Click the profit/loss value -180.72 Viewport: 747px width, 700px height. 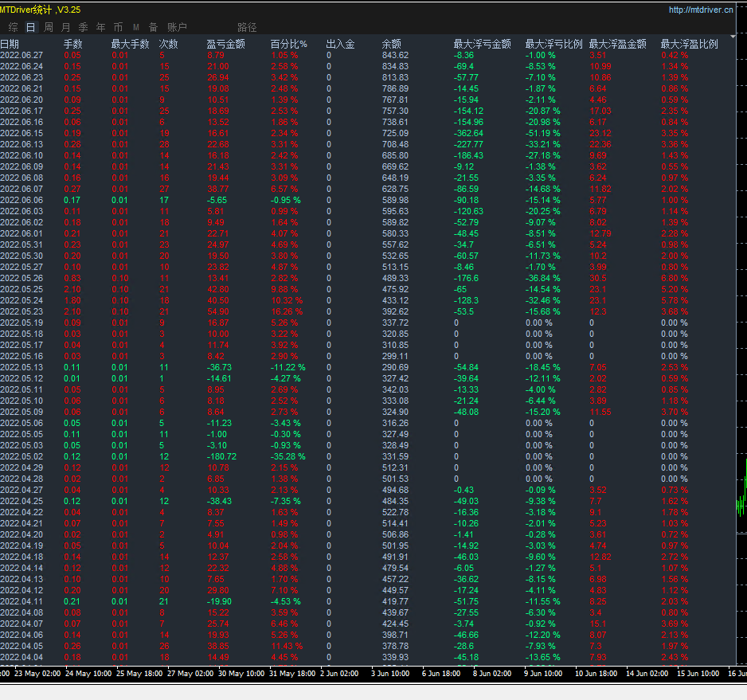221,456
